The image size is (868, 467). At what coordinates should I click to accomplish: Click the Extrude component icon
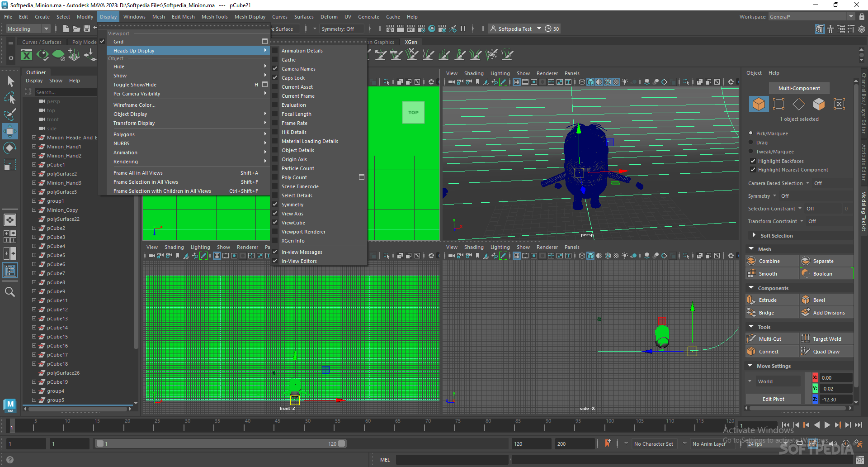(751, 300)
